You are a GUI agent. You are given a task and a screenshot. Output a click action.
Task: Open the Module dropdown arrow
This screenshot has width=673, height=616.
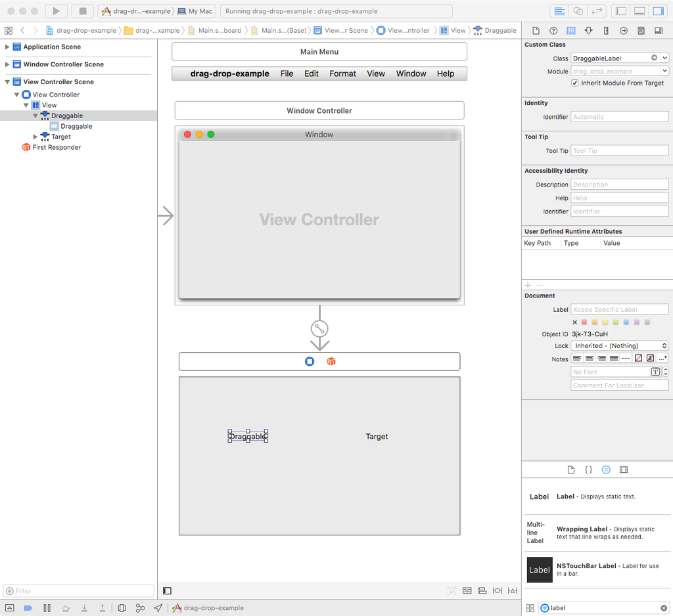[665, 71]
